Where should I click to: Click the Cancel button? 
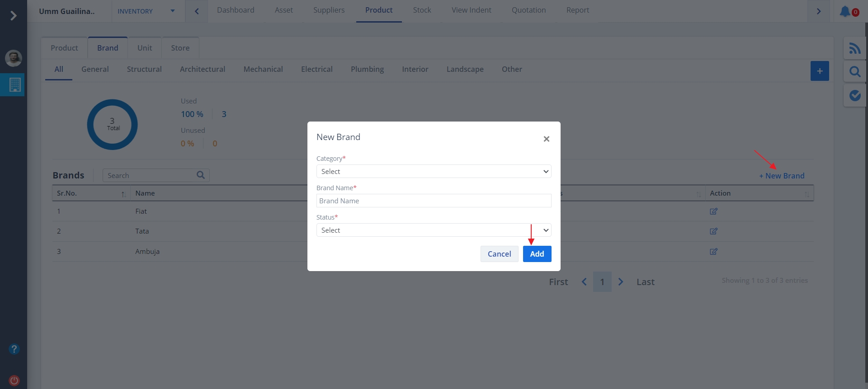[x=499, y=254]
